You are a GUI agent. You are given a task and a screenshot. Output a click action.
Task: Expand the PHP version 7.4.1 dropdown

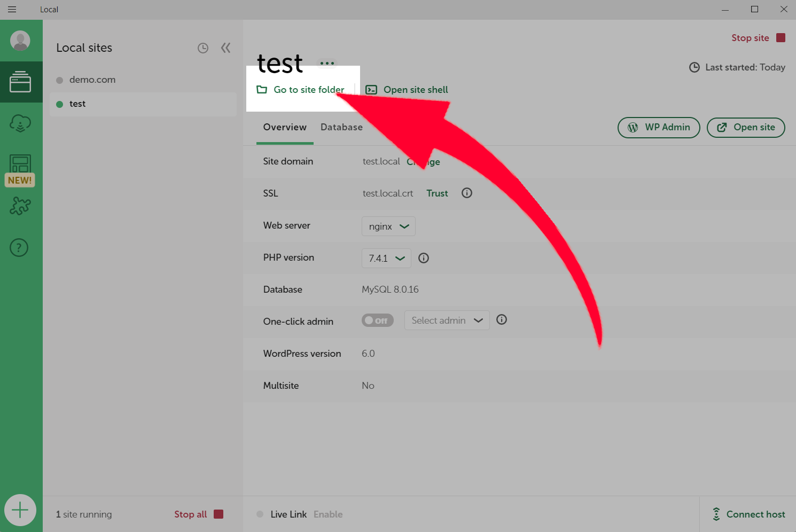386,258
